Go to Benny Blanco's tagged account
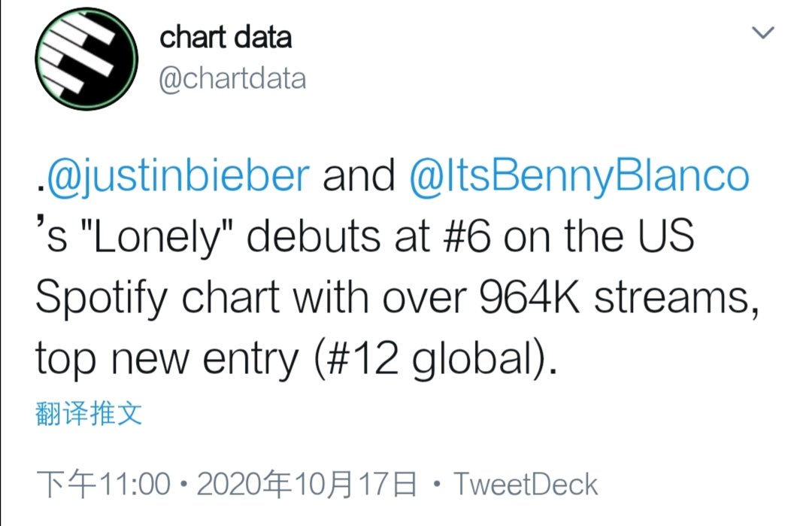Screen dimensions: 812x526 tap(579, 176)
